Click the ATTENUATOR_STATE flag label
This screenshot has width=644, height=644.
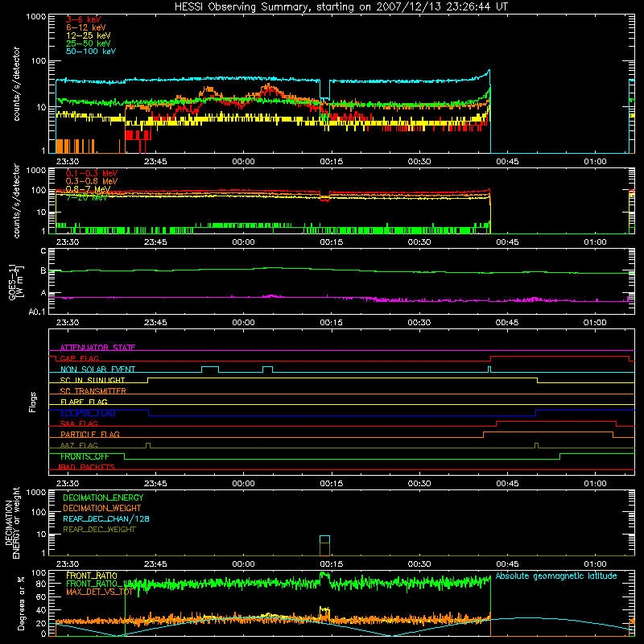(x=97, y=348)
